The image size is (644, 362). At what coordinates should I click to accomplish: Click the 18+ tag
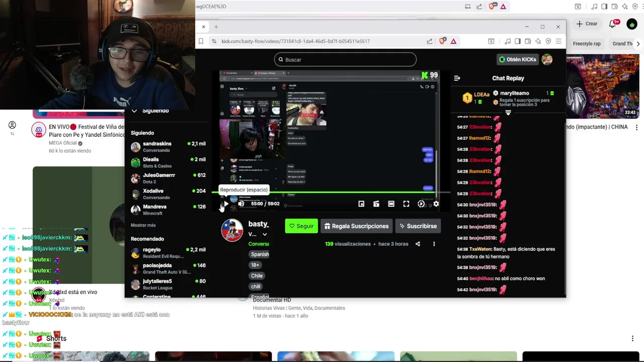(255, 265)
